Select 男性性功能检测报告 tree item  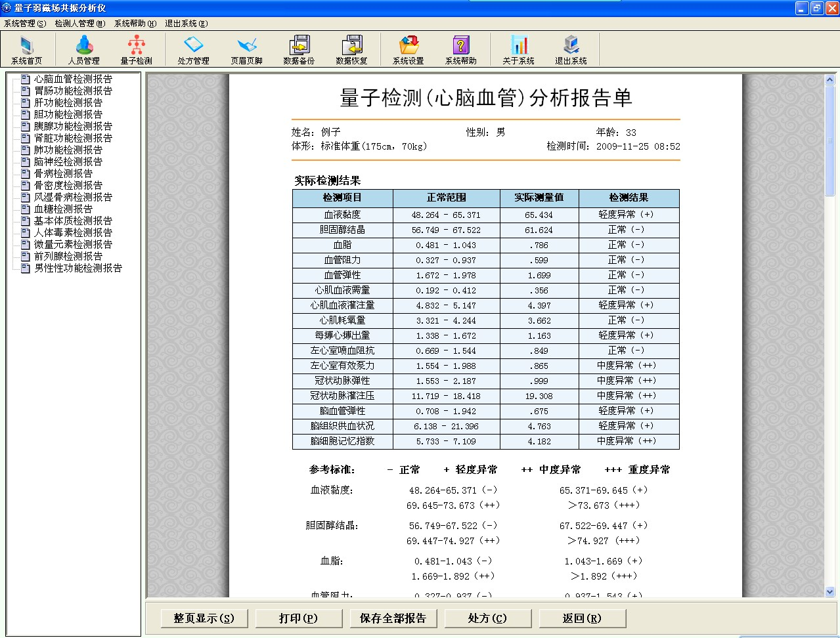click(78, 268)
